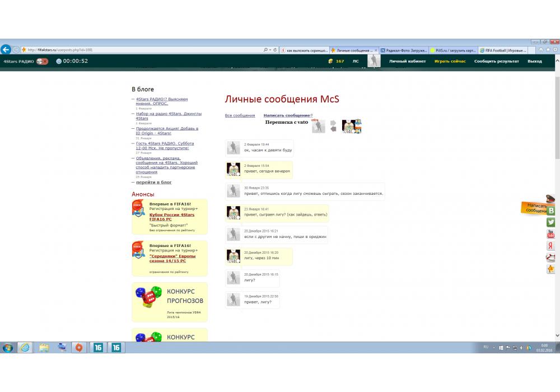
Task: Click the browser back arrow button
Action: click(6, 49)
